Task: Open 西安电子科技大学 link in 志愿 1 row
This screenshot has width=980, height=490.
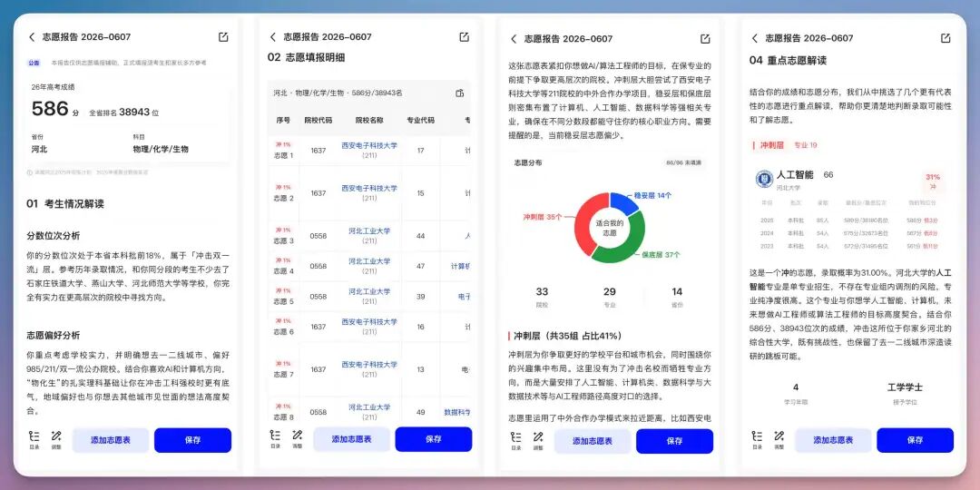Action: pos(369,145)
